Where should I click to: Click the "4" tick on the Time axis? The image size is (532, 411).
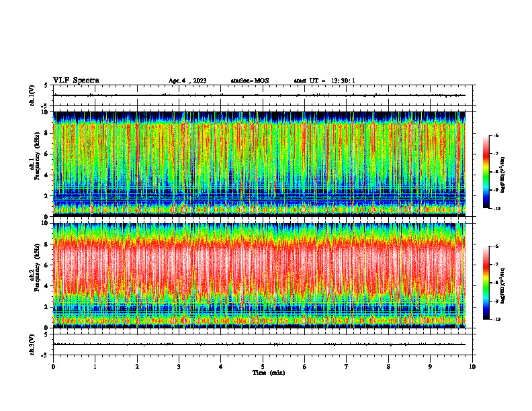pos(221,367)
